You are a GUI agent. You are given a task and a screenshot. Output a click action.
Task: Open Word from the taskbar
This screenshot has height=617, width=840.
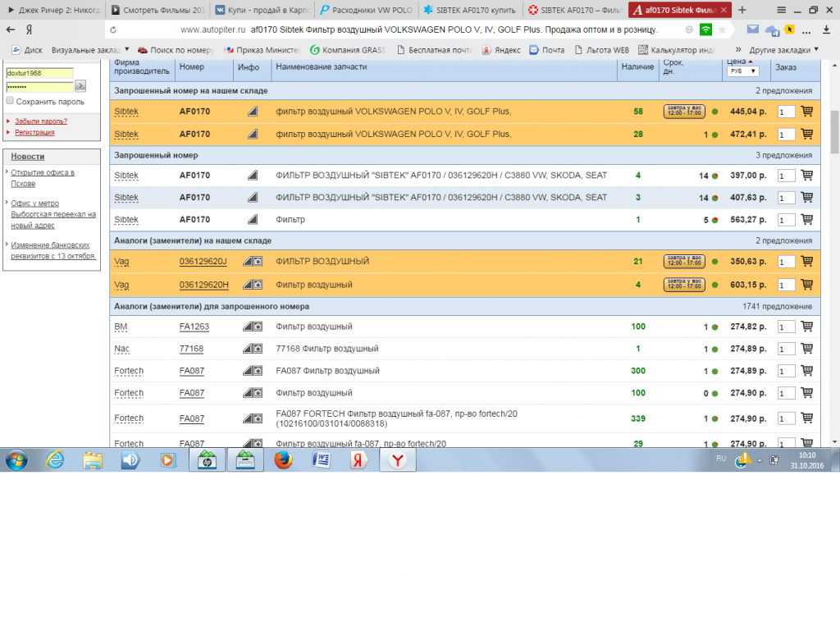[x=321, y=460]
